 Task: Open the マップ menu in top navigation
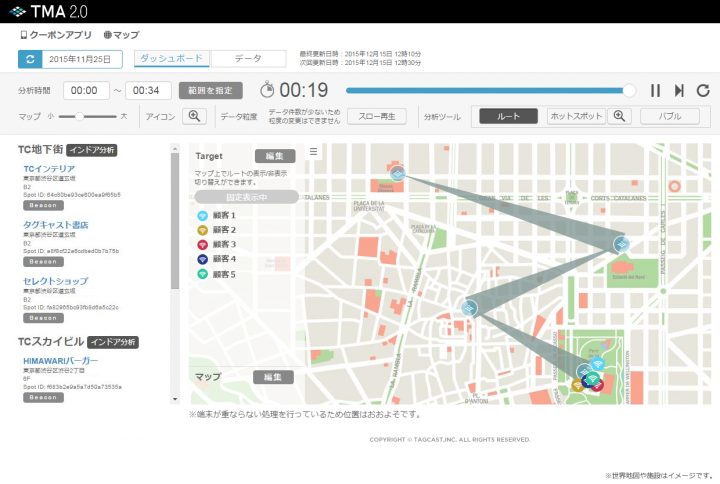(122, 34)
